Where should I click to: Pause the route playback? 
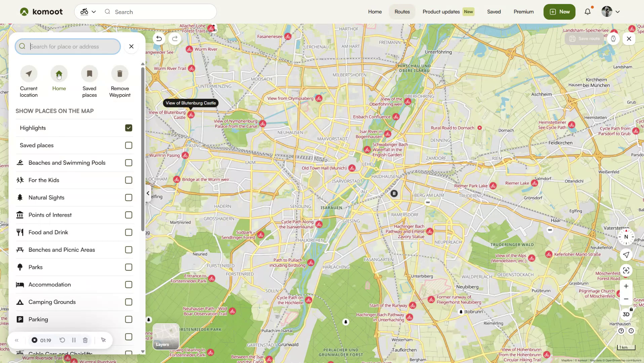click(74, 340)
